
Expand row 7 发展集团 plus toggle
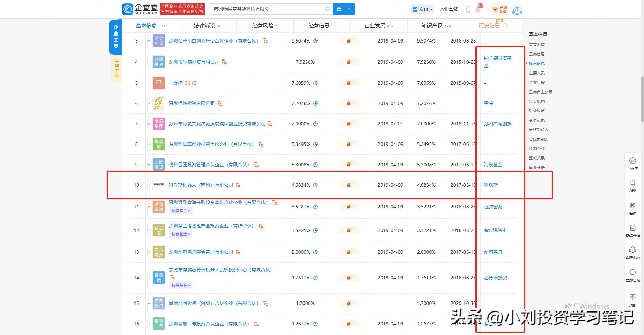point(149,124)
